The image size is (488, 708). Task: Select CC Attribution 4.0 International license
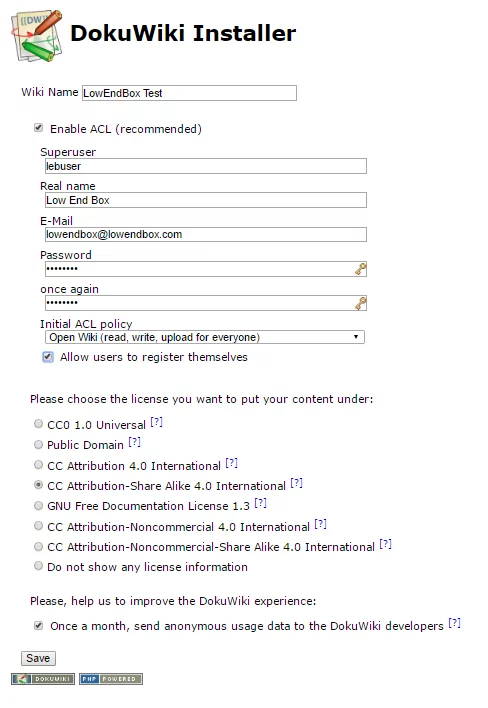[38, 465]
